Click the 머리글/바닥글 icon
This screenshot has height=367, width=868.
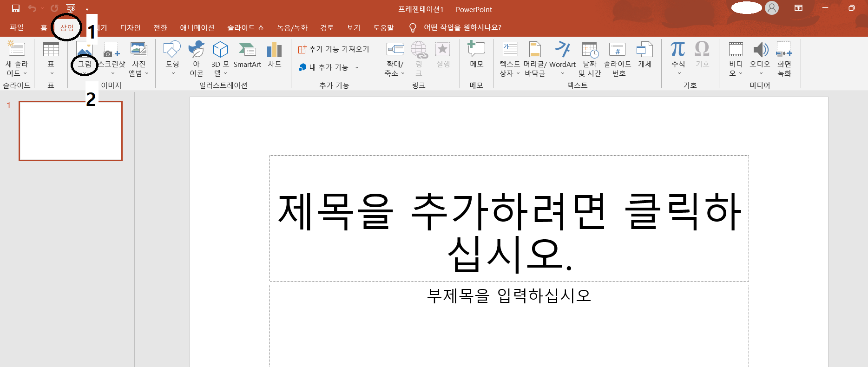click(x=535, y=49)
